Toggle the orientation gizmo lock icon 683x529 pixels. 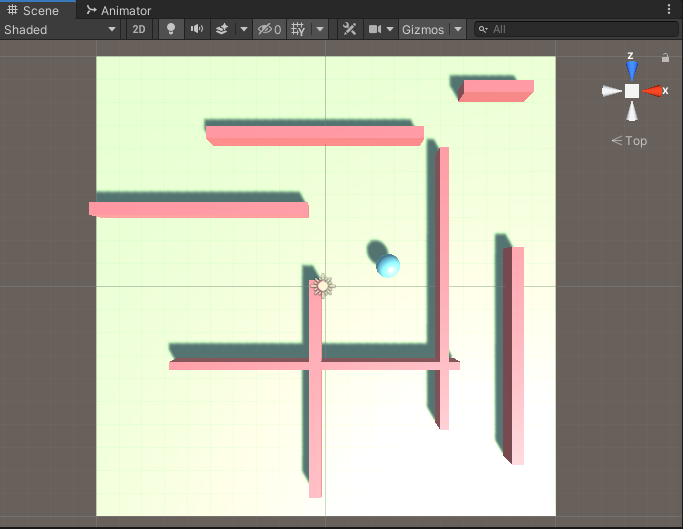(x=665, y=58)
